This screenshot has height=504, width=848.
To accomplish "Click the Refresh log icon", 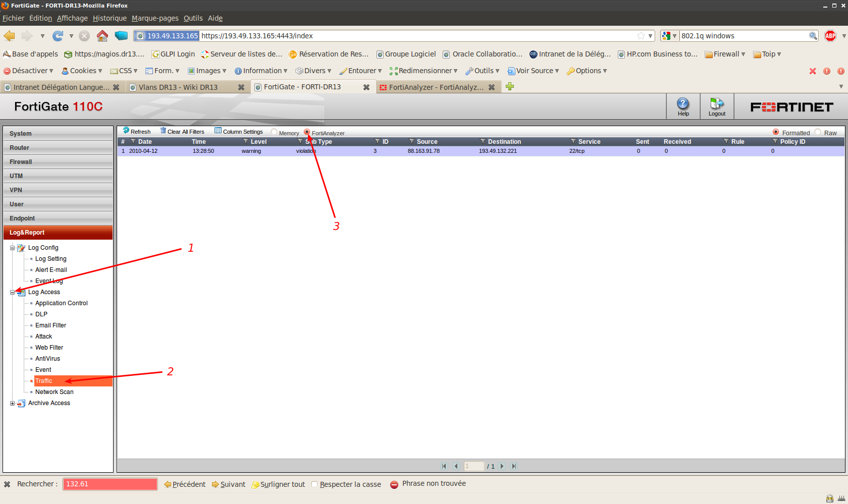I will tap(126, 131).
